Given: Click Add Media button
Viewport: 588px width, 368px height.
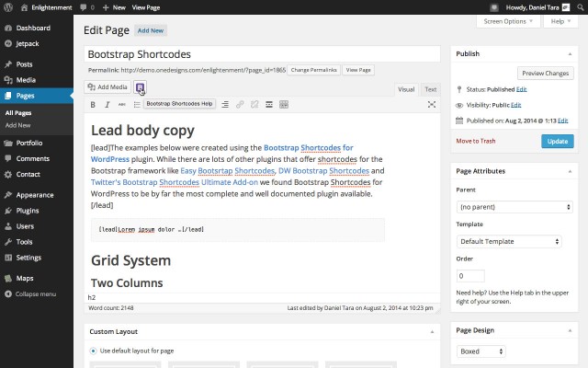Looking at the screenshot, I should coord(107,87).
